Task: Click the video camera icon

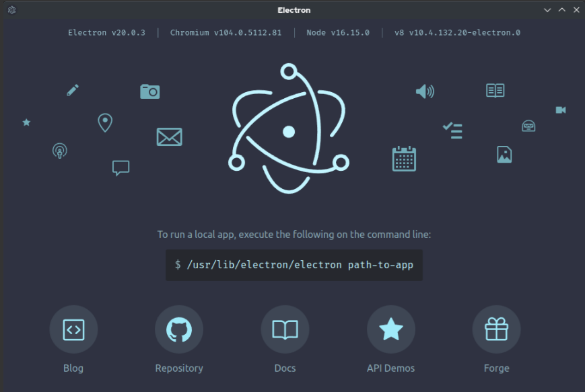Action: (561, 110)
